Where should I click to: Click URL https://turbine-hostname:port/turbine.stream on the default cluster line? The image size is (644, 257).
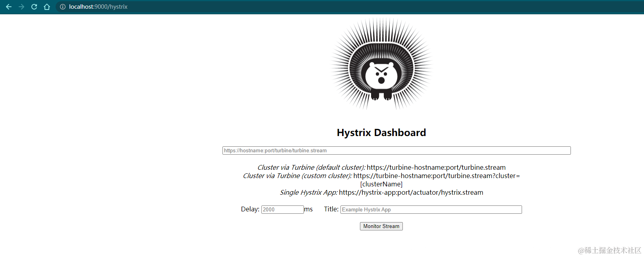click(436, 167)
